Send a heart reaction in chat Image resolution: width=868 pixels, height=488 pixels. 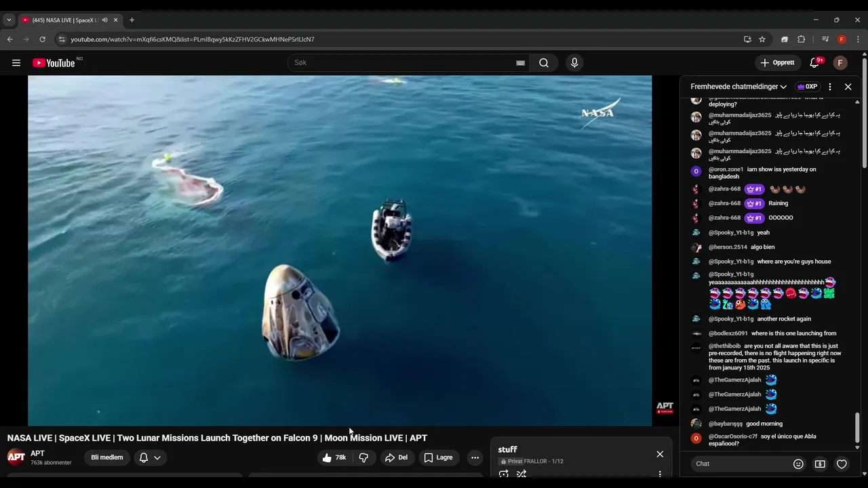click(x=842, y=464)
